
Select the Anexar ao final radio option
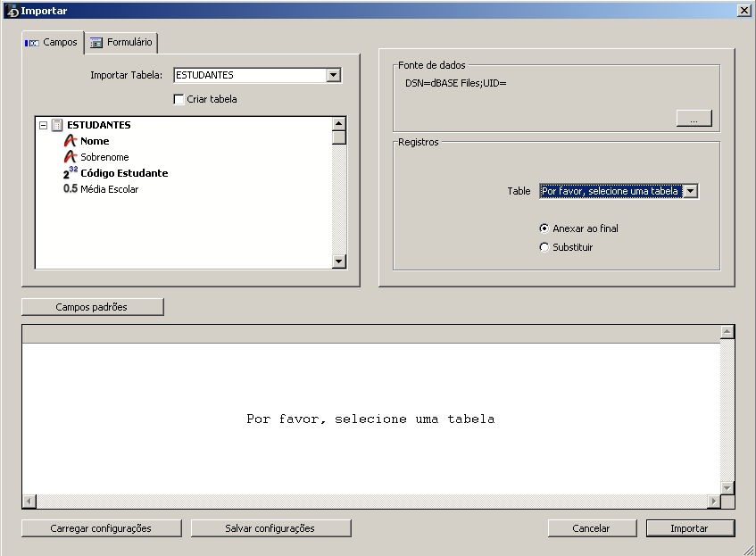[x=544, y=228]
